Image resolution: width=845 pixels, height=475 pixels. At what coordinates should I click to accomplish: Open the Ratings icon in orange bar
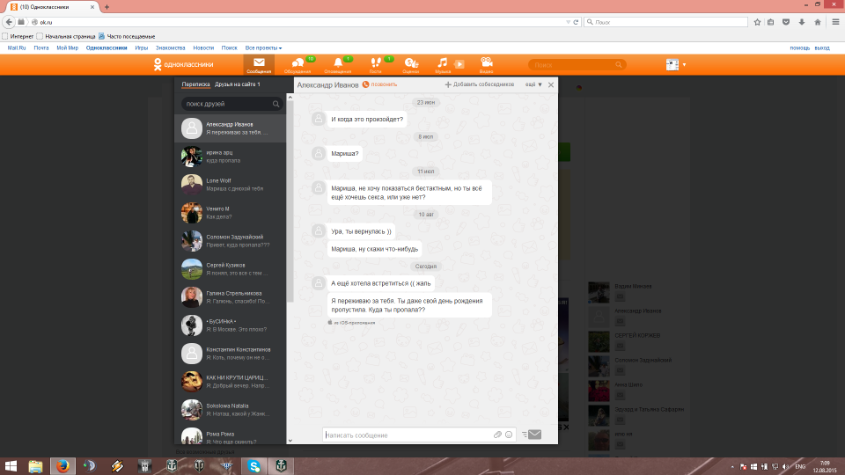[411, 65]
